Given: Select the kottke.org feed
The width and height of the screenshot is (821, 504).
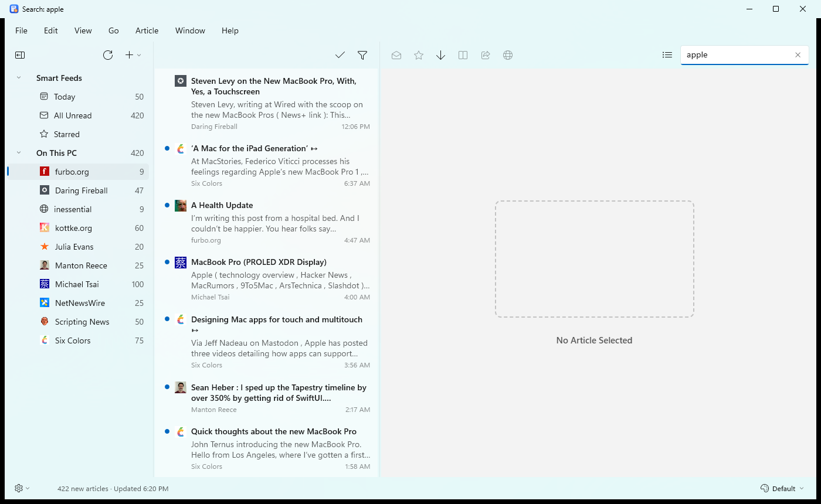Looking at the screenshot, I should pyautogui.click(x=78, y=228).
